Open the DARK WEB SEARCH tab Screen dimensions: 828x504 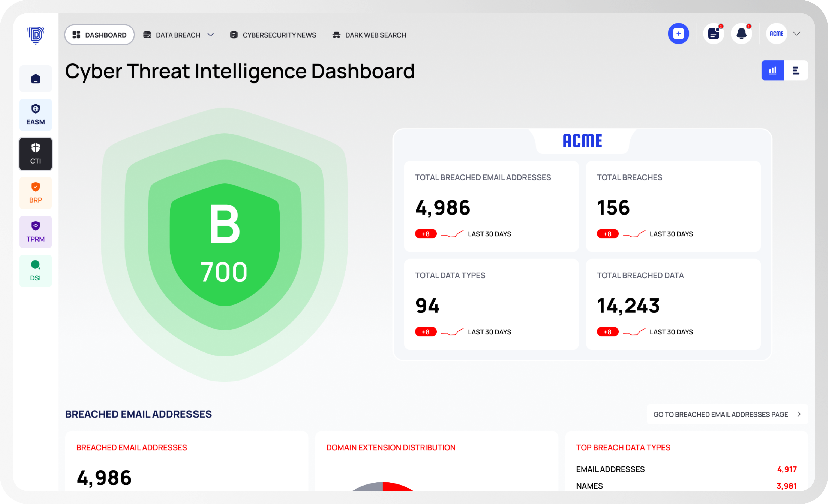(369, 35)
